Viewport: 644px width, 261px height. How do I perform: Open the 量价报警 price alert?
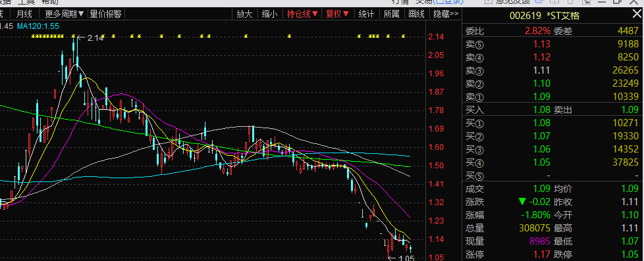pyautogui.click(x=106, y=14)
